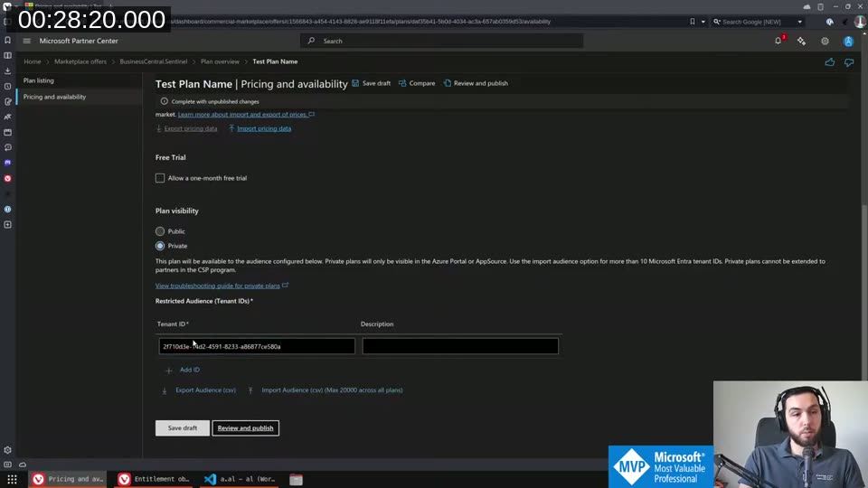Open the Vivaldi menu logo
Viewport: 868px width, 488px height.
(x=7, y=6)
